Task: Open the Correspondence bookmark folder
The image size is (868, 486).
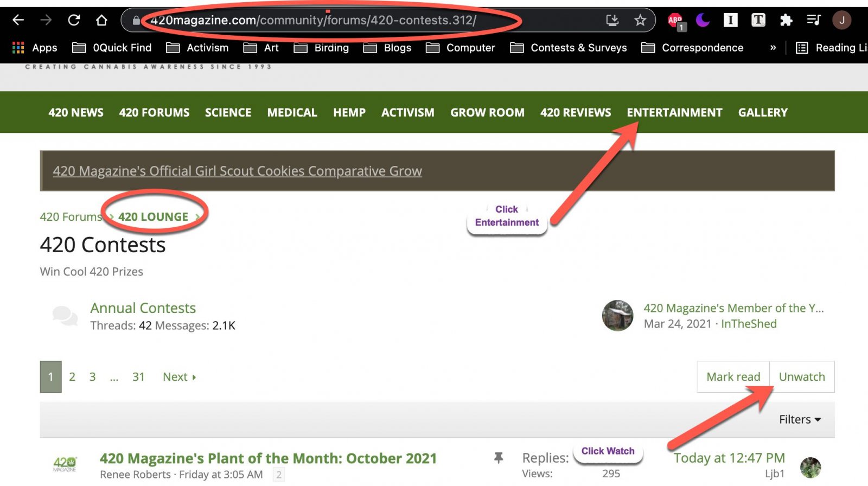Action: click(692, 48)
